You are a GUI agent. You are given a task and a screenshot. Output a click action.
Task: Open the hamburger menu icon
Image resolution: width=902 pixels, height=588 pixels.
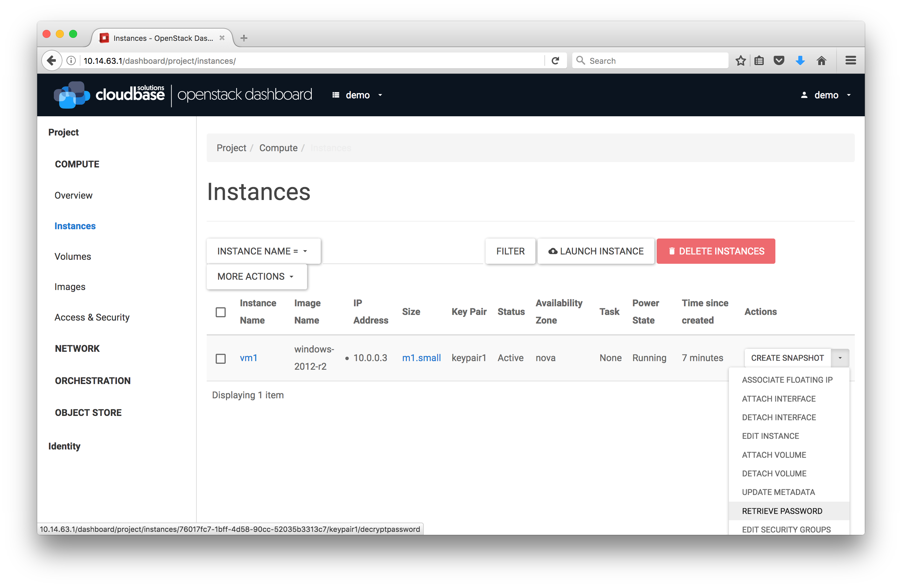(x=850, y=60)
